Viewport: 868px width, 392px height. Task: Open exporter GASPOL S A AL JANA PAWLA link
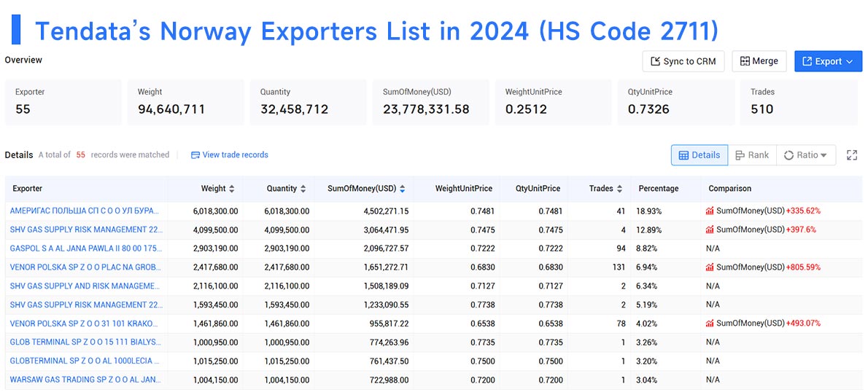tap(85, 248)
